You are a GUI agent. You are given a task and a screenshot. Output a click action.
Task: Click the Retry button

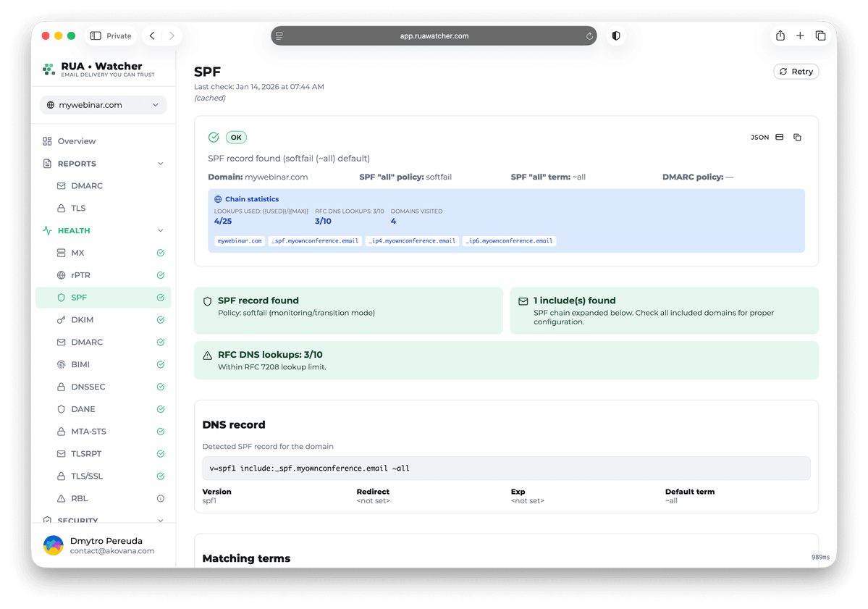[796, 71]
